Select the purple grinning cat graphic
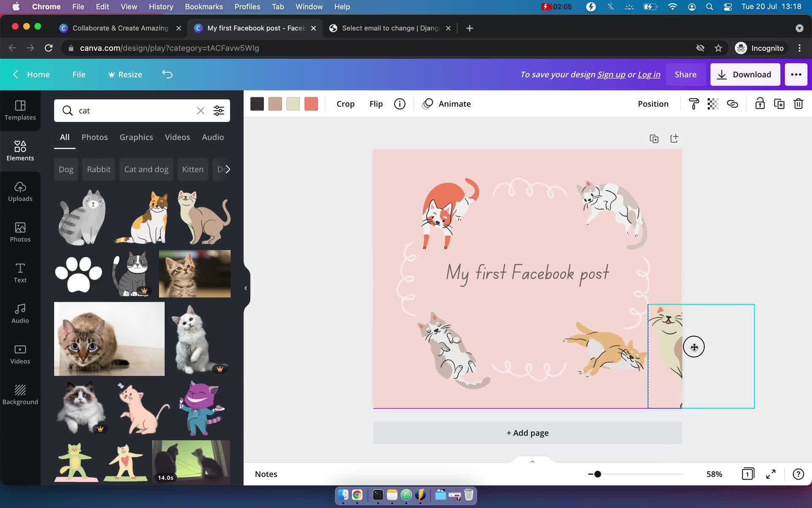The height and width of the screenshot is (508, 812). pyautogui.click(x=201, y=408)
